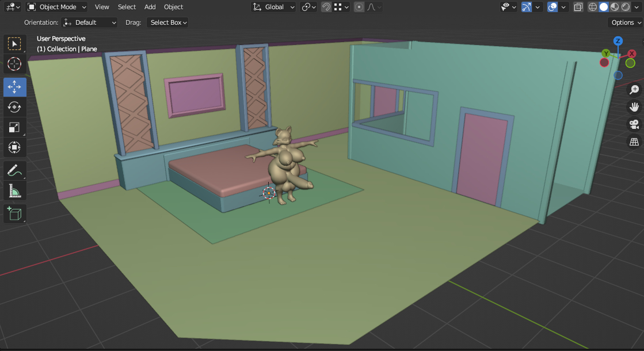Image resolution: width=644 pixels, height=351 pixels.
Task: Activate the 3D Cursor tool
Action: click(14, 64)
